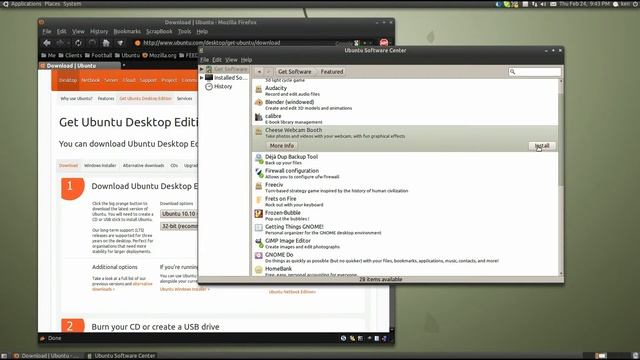The image size is (640, 360).
Task: Click the GNOME Do icon
Action: (258, 257)
